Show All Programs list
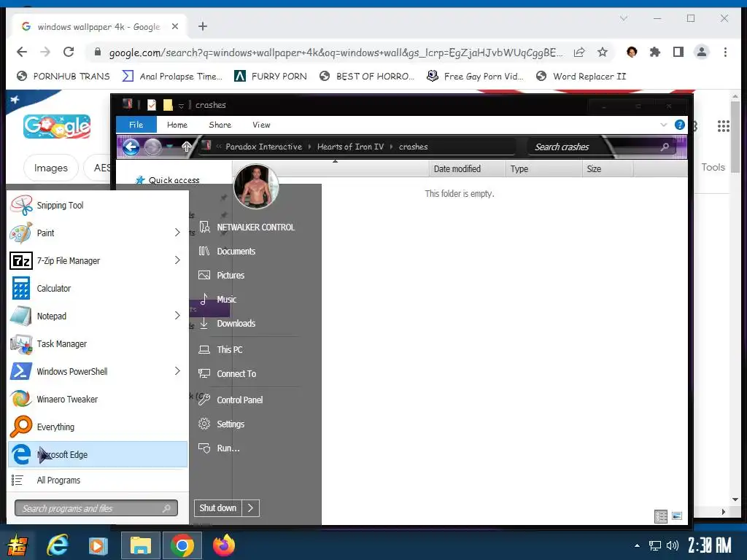The image size is (747, 560). point(98,480)
